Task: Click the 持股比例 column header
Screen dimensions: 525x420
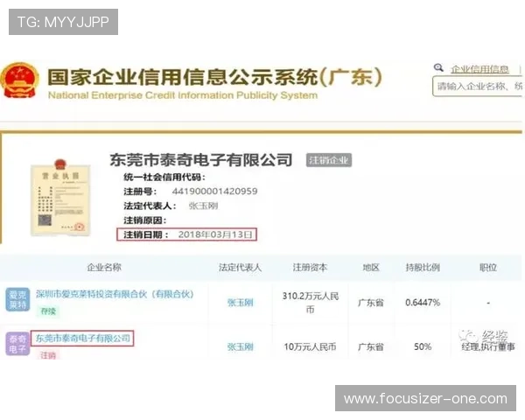Action: (x=423, y=267)
